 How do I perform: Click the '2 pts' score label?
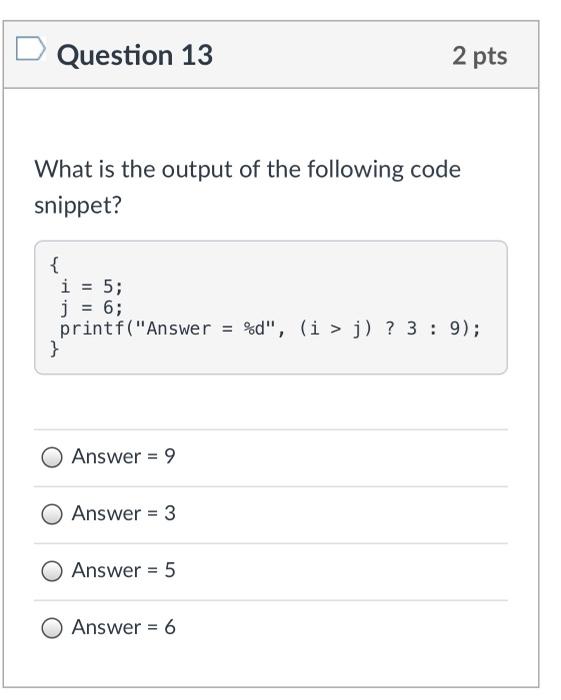pos(480,56)
